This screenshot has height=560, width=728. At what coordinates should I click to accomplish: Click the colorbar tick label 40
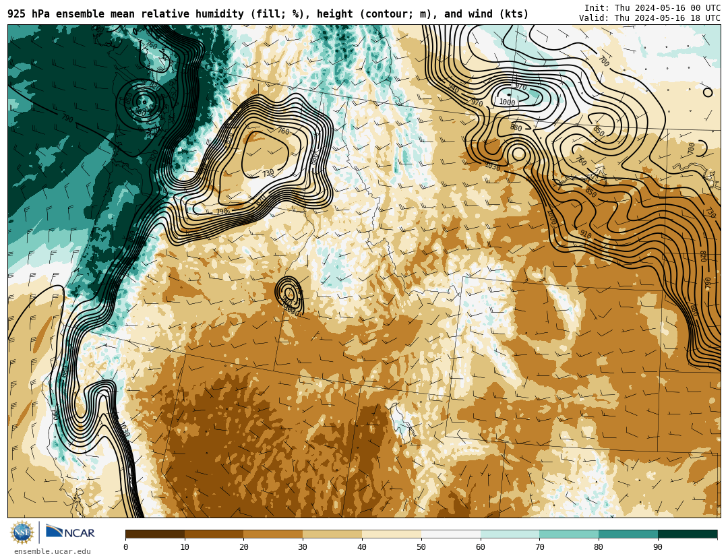[362, 547]
